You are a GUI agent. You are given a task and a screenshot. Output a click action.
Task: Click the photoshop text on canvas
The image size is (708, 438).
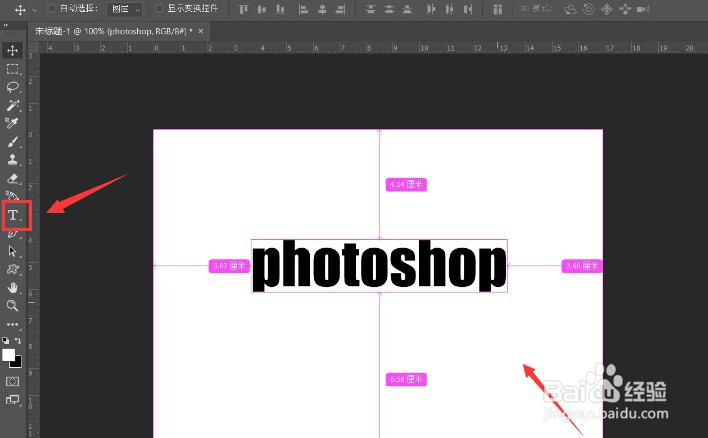coord(379,266)
